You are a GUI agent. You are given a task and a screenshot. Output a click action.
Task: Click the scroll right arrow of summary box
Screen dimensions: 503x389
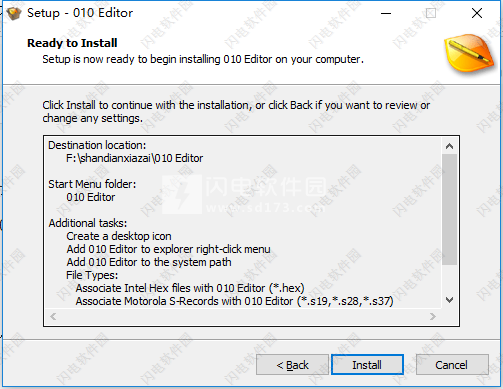point(433,316)
